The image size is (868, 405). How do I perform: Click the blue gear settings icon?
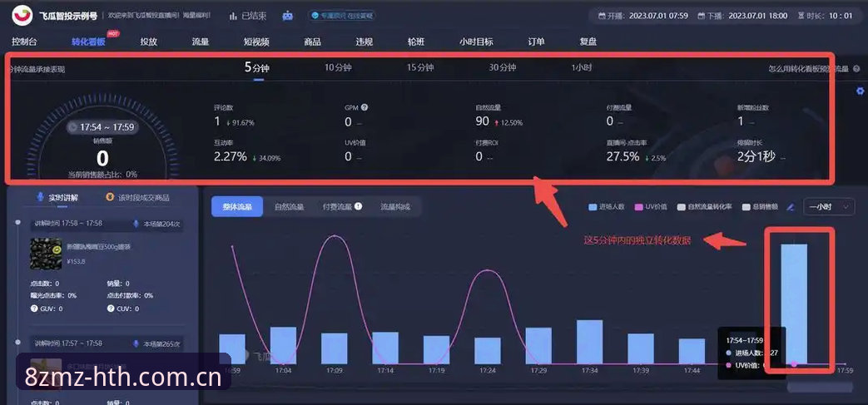point(860,91)
